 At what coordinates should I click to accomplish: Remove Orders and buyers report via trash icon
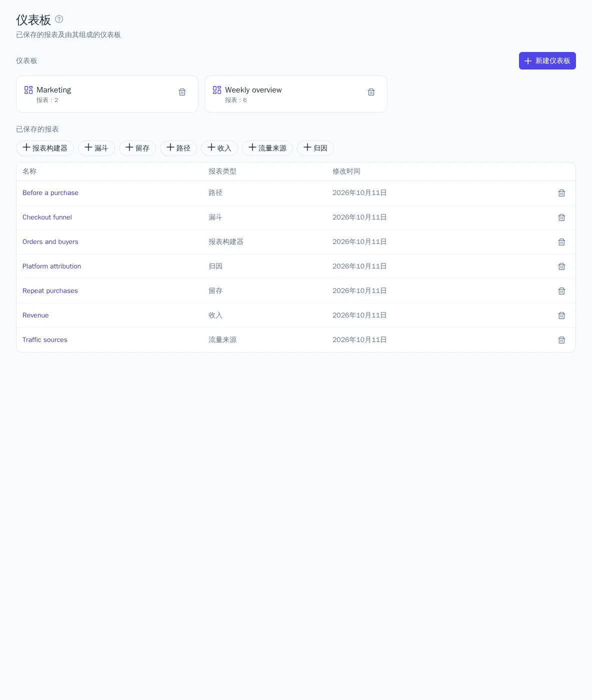point(561,242)
